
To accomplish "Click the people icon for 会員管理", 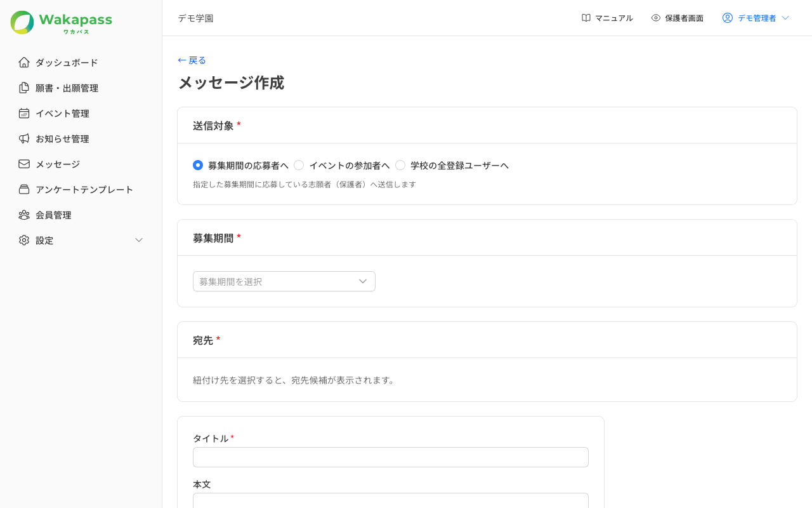I will tap(24, 215).
